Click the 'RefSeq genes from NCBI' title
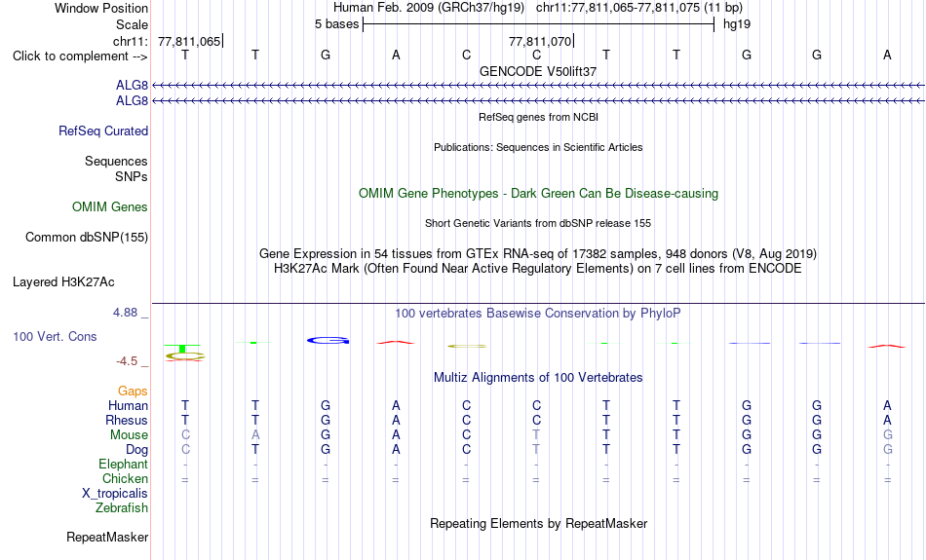Viewport: 926px width, 560px height. click(x=539, y=117)
